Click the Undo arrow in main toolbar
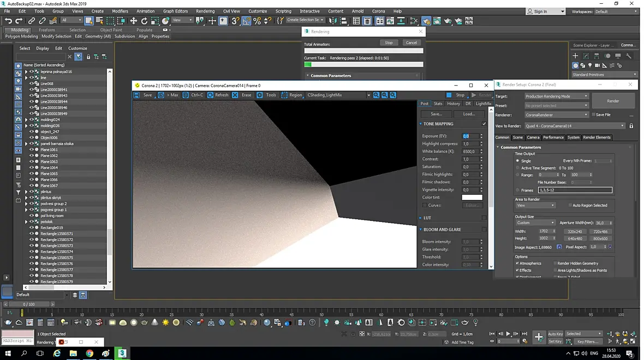The width and height of the screenshot is (644, 360). click(8, 21)
